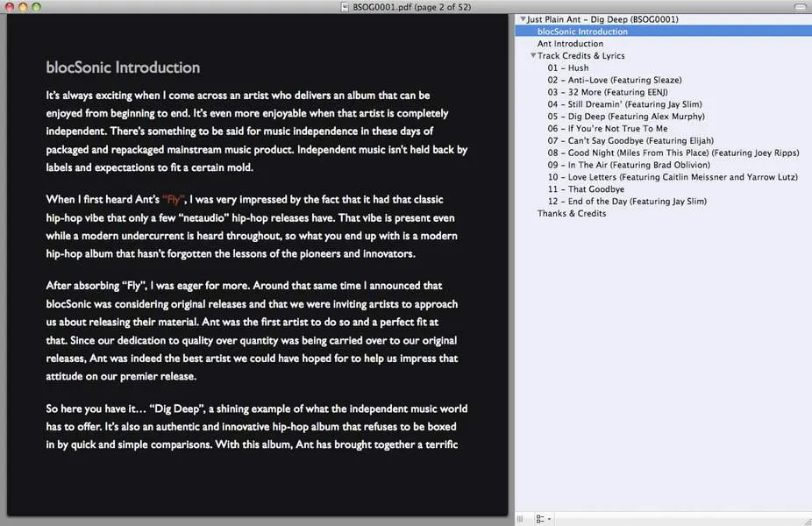The height and width of the screenshot is (526, 812).
Task: Click the BSOG0001.pdf document proxy icon
Action: point(345,7)
